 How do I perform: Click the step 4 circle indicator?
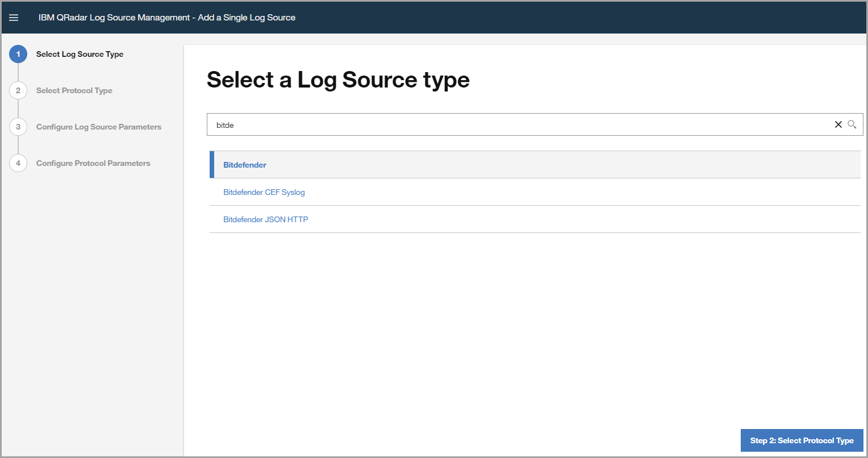pyautogui.click(x=18, y=163)
